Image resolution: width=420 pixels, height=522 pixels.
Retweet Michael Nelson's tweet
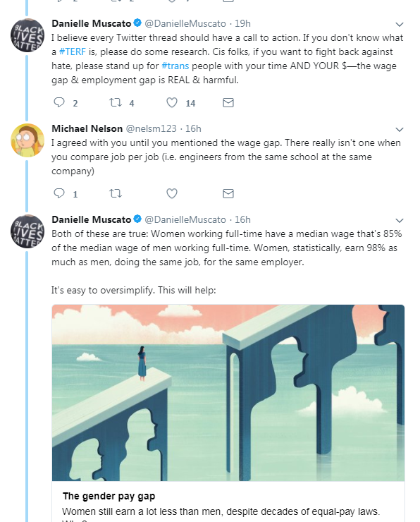(116, 193)
